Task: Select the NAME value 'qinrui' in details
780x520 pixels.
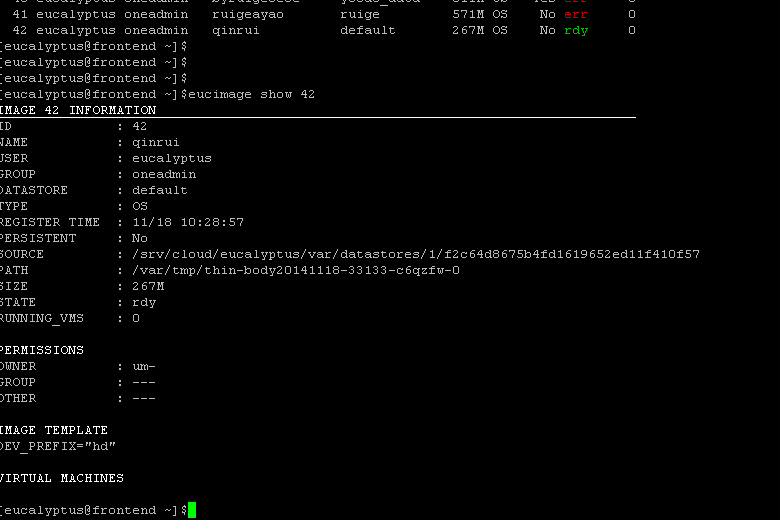Action: click(x=156, y=142)
